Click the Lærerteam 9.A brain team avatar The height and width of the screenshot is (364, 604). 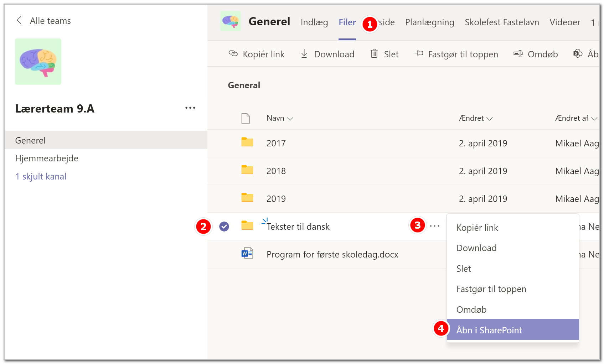pyautogui.click(x=38, y=62)
